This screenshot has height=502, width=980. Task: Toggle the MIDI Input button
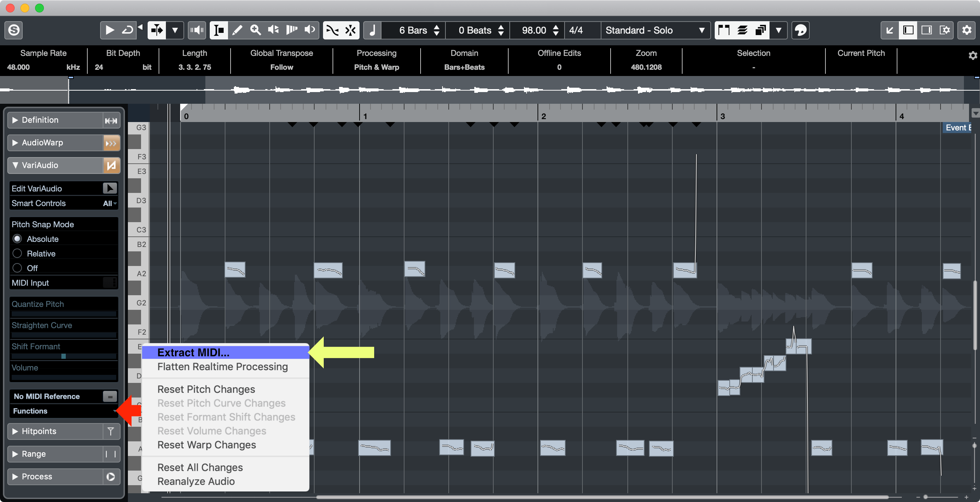[110, 282]
